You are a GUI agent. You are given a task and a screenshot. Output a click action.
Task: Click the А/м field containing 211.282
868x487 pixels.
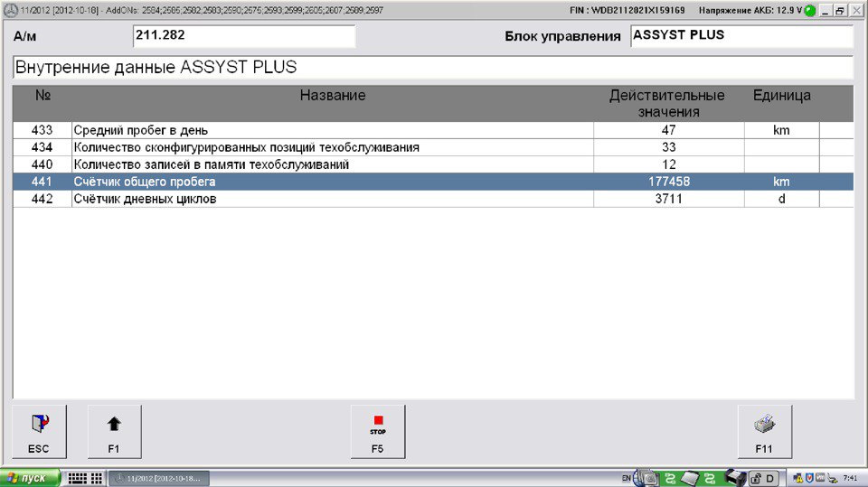coord(244,36)
